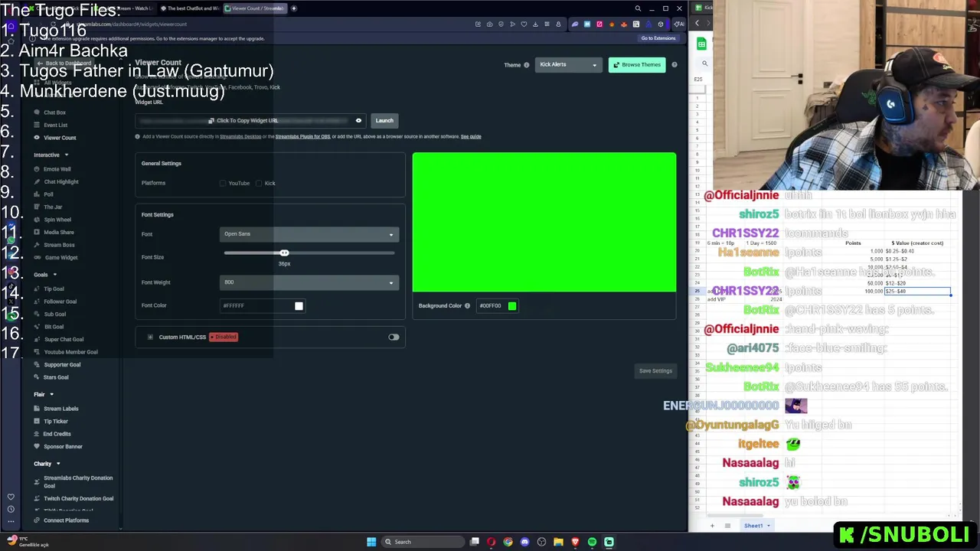Open the See guide link
Viewport: 980px width, 551px height.
coord(471,137)
